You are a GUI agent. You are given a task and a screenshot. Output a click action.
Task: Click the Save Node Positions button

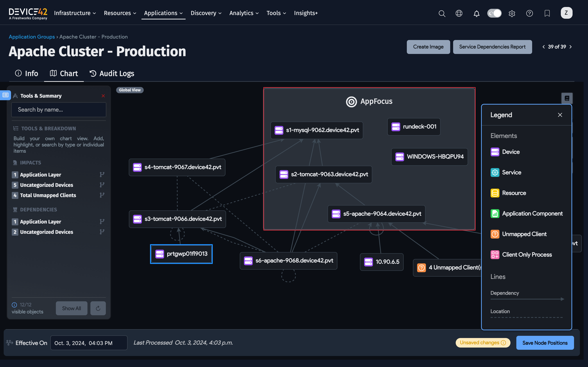545,343
